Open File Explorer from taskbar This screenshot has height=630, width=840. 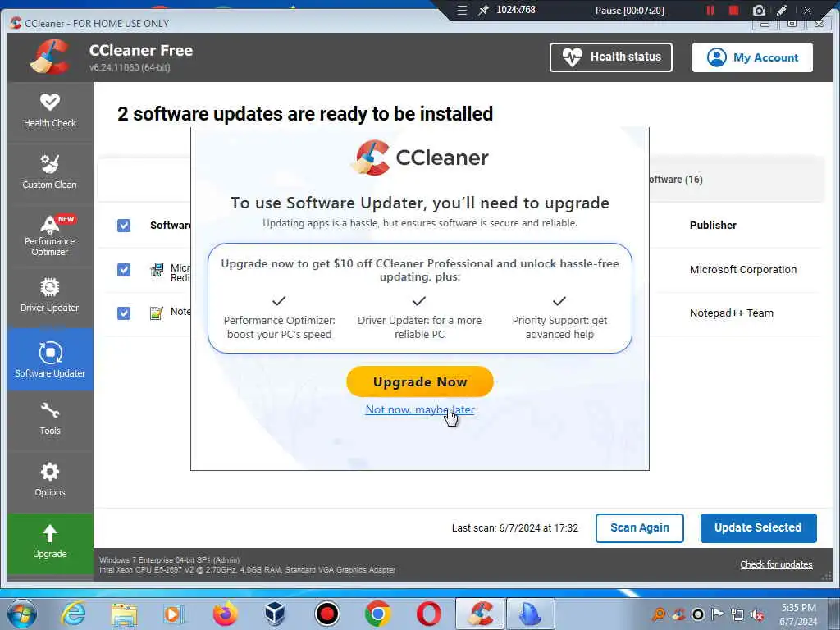click(x=125, y=614)
